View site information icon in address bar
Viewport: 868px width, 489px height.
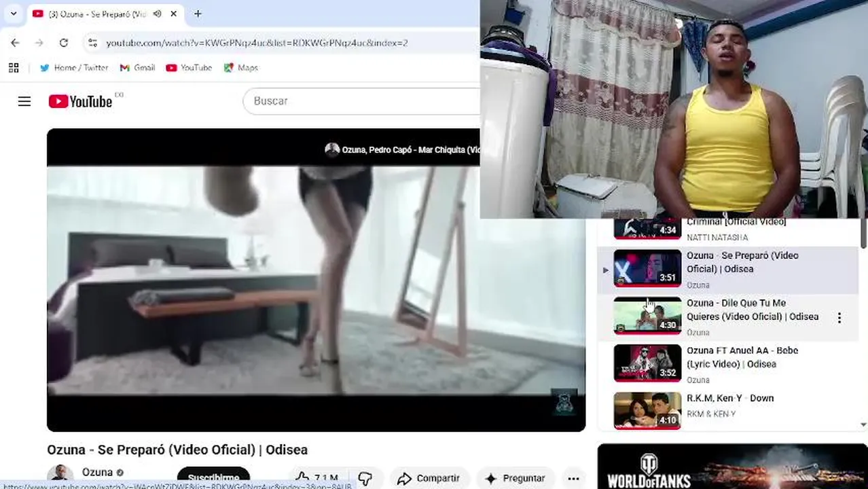point(93,43)
